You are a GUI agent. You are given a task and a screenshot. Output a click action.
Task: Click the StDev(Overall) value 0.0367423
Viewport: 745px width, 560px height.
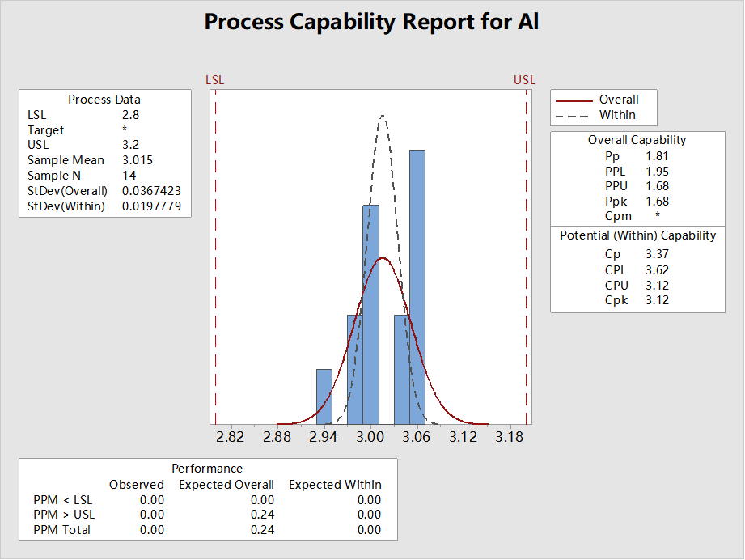[151, 191]
